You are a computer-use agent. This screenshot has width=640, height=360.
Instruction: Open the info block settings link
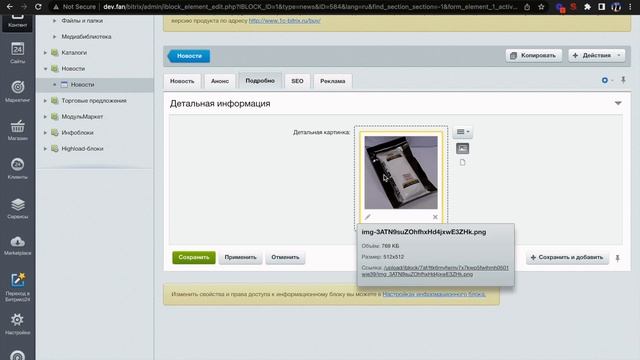[x=434, y=294]
